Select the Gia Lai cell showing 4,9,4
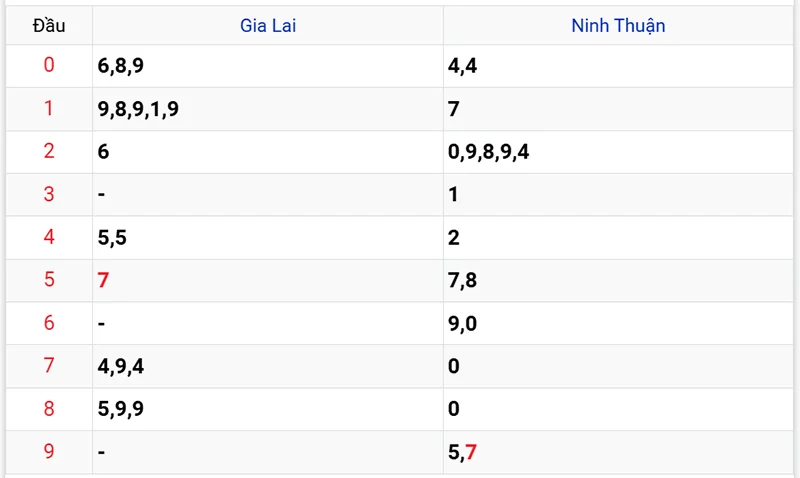The image size is (800, 478). tap(121, 367)
